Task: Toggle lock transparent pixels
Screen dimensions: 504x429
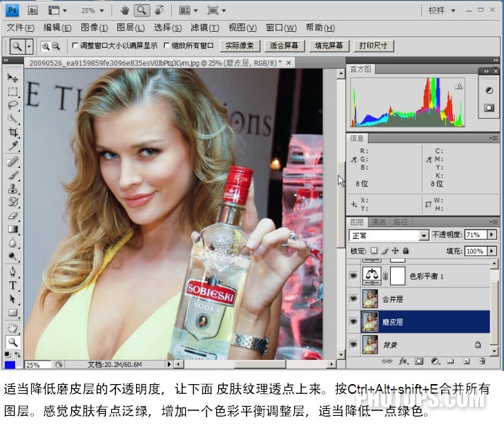Action: [x=374, y=251]
